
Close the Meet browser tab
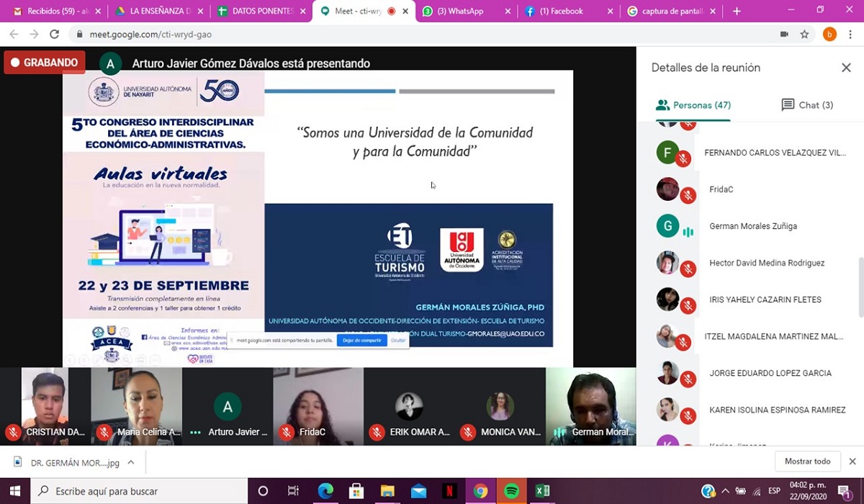(x=405, y=12)
